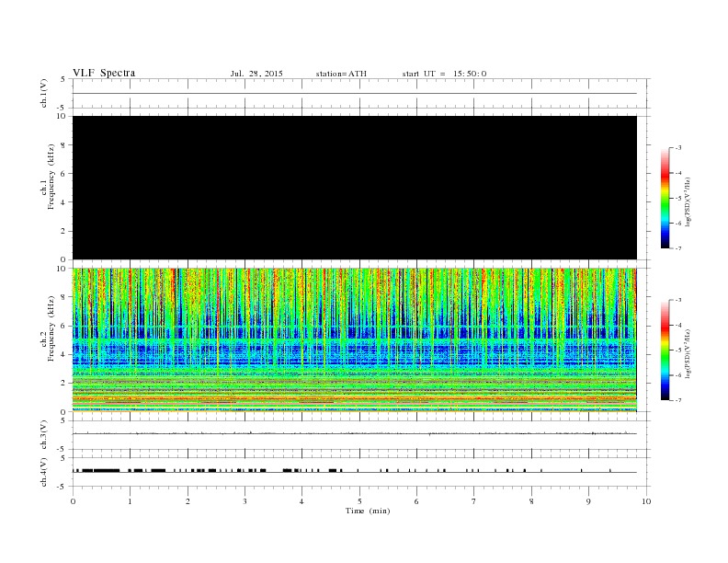The height and width of the screenshot is (563, 728).
Task: Click the color bar beside ch.2 spectrogram
Action: click(x=665, y=350)
